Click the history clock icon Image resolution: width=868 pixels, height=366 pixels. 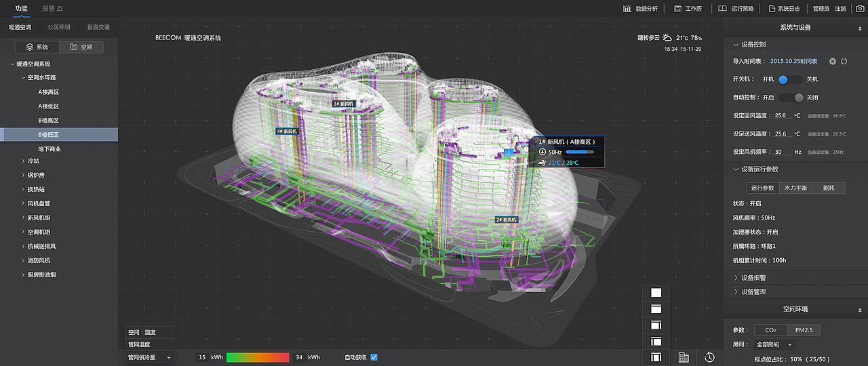click(x=709, y=357)
